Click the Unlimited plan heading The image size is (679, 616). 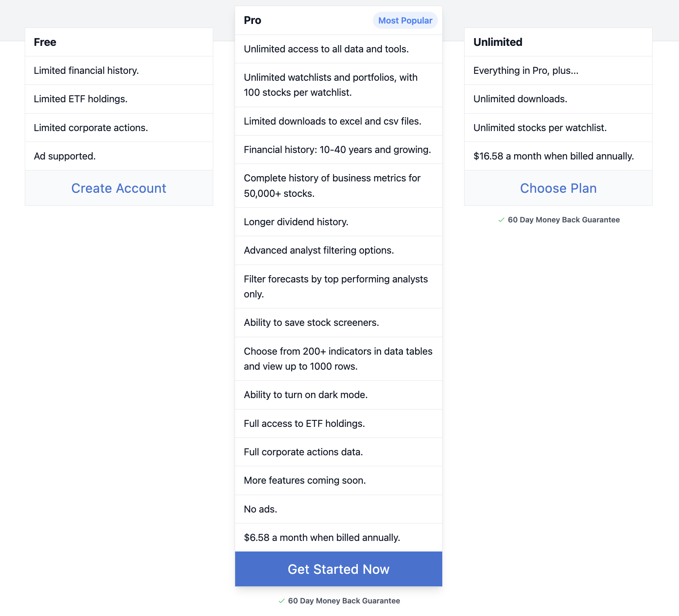497,42
